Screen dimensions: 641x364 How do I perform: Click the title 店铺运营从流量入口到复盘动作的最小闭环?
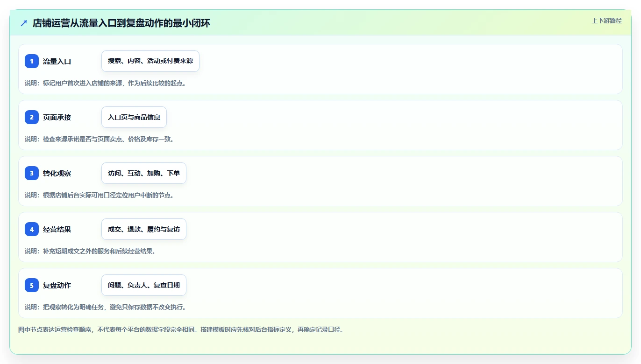121,23
